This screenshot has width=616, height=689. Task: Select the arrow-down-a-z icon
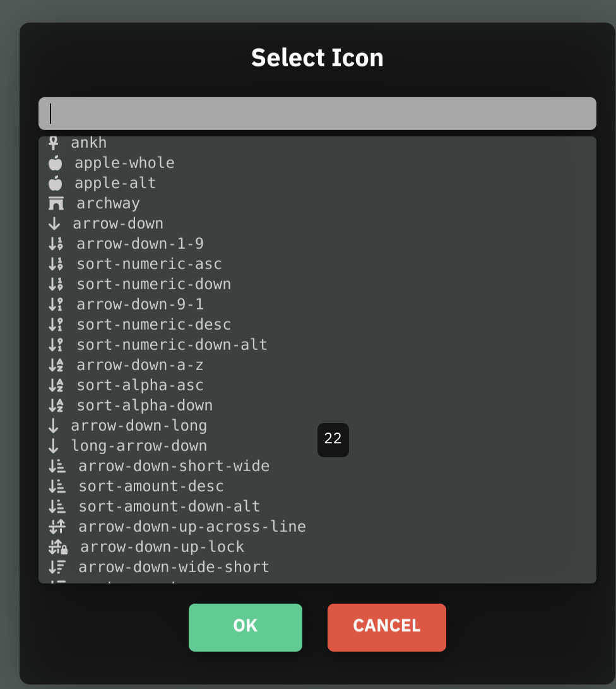126,365
